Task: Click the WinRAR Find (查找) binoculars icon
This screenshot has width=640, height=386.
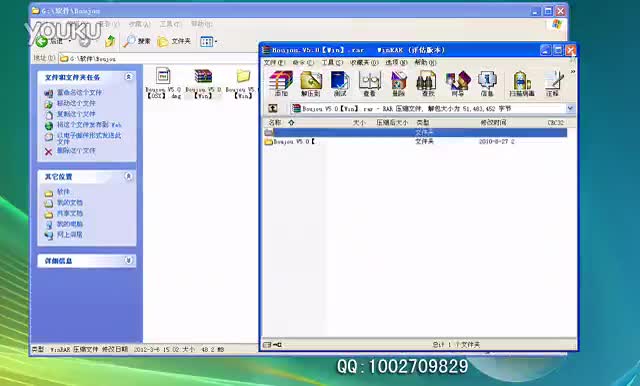Action: (x=427, y=83)
